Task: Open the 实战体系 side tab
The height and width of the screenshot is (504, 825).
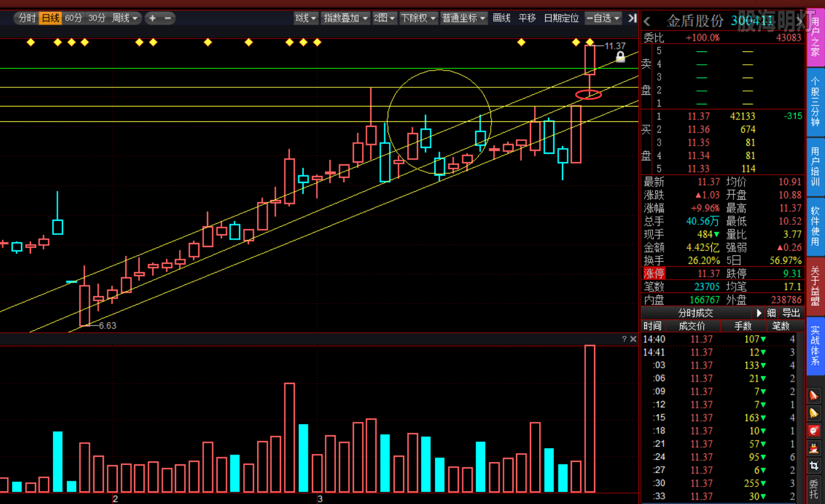Action: tap(815, 346)
